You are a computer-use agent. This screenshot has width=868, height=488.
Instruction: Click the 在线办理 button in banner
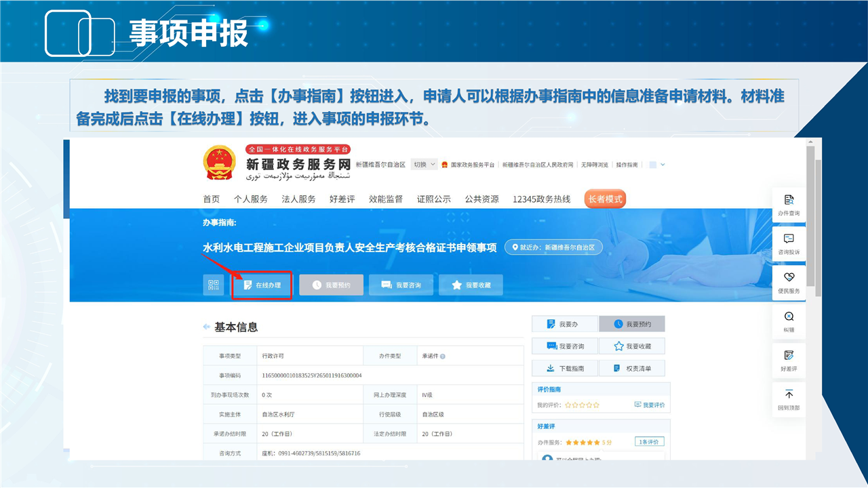262,285
